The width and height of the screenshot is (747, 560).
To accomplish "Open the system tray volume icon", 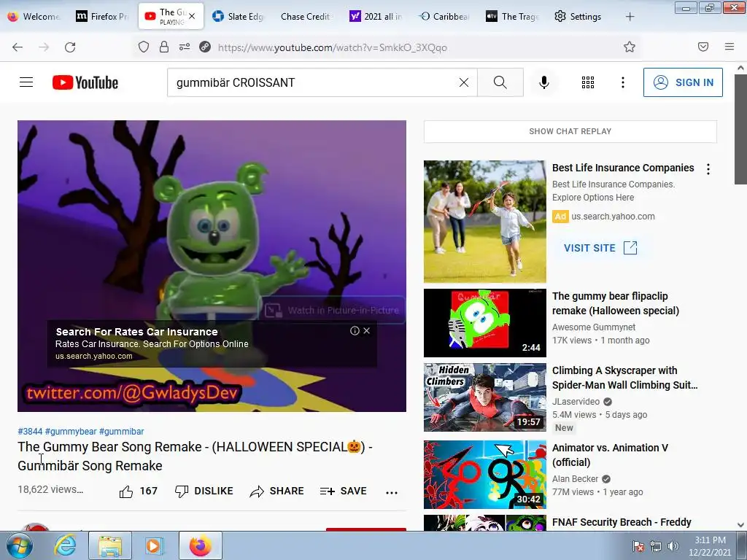I will (673, 546).
